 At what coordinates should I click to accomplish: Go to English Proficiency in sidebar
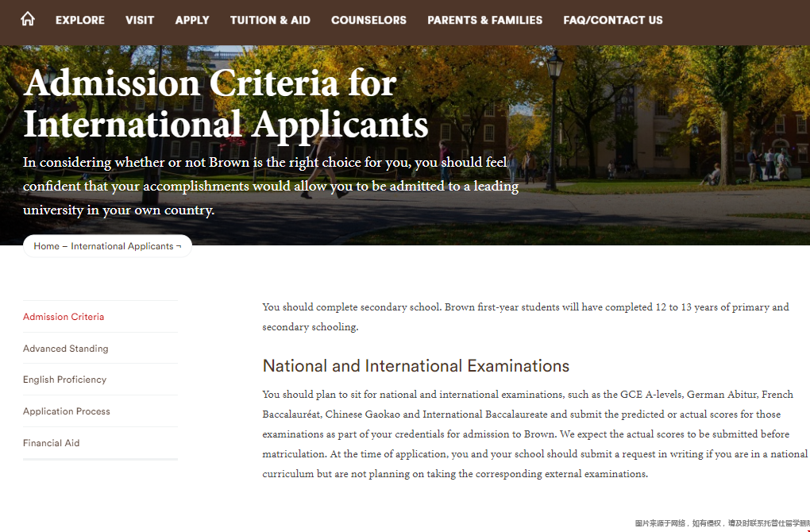pos(64,380)
